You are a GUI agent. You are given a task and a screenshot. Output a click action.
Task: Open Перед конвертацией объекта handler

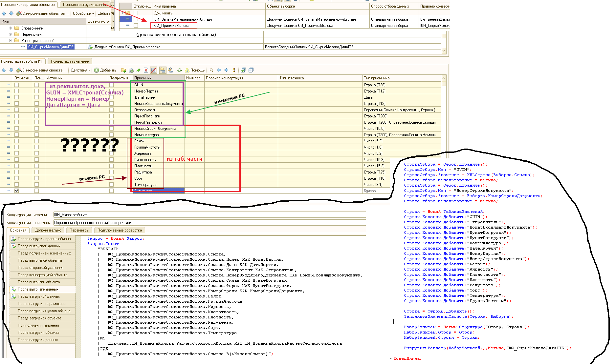(x=42, y=275)
